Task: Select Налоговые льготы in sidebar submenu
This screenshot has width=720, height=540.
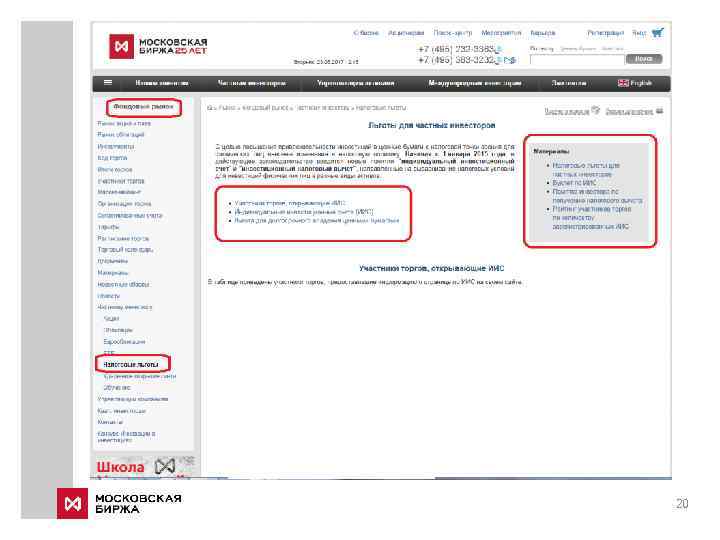Action: (131, 365)
